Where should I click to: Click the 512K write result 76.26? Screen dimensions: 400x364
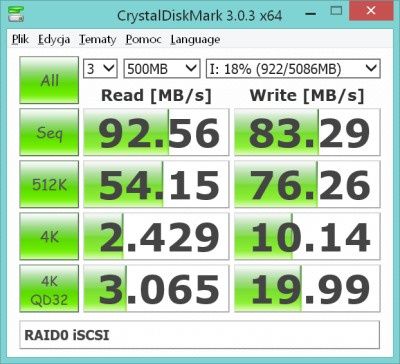tap(307, 184)
